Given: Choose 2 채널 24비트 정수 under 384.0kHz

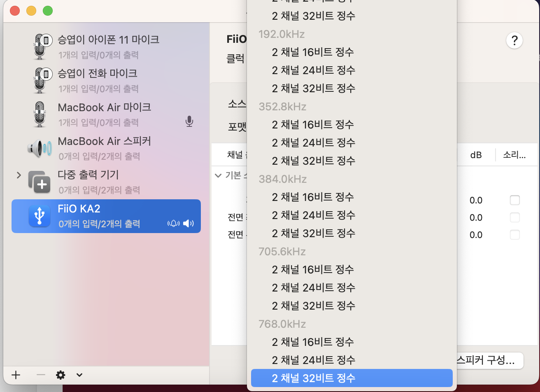Looking at the screenshot, I should (x=352, y=215).
